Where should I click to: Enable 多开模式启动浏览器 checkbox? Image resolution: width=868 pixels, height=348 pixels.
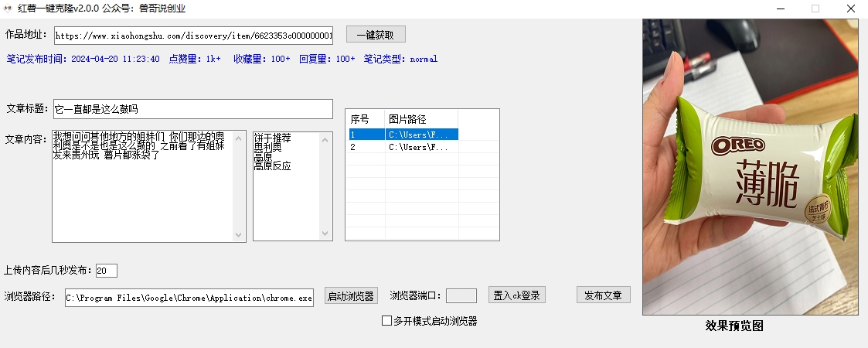pos(387,321)
